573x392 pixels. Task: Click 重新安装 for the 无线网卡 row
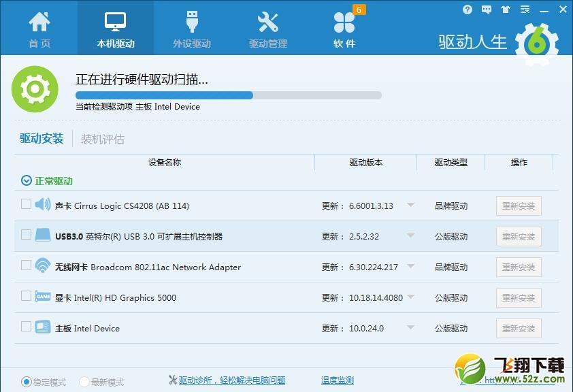(519, 267)
